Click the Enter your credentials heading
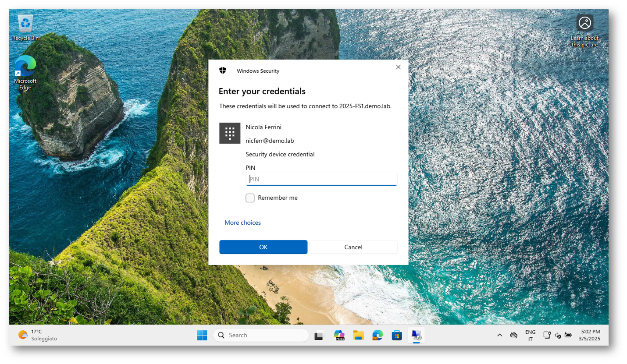 (x=262, y=91)
